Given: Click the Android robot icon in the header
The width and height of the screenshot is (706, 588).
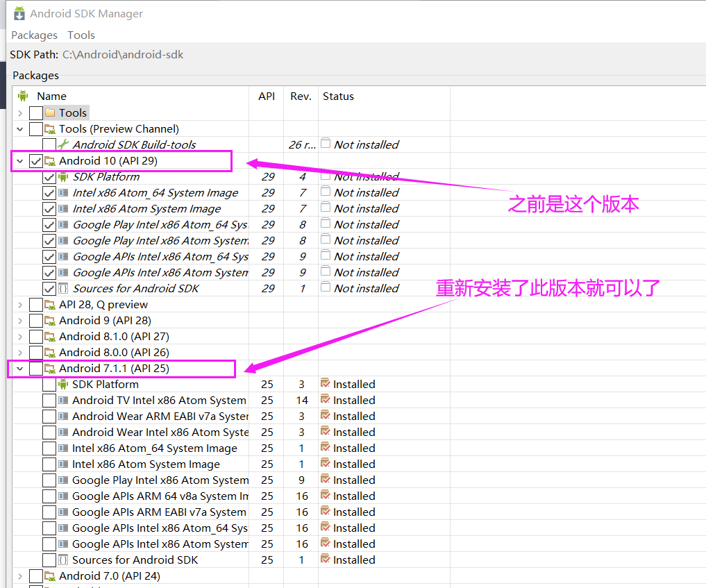Looking at the screenshot, I should click(x=23, y=96).
